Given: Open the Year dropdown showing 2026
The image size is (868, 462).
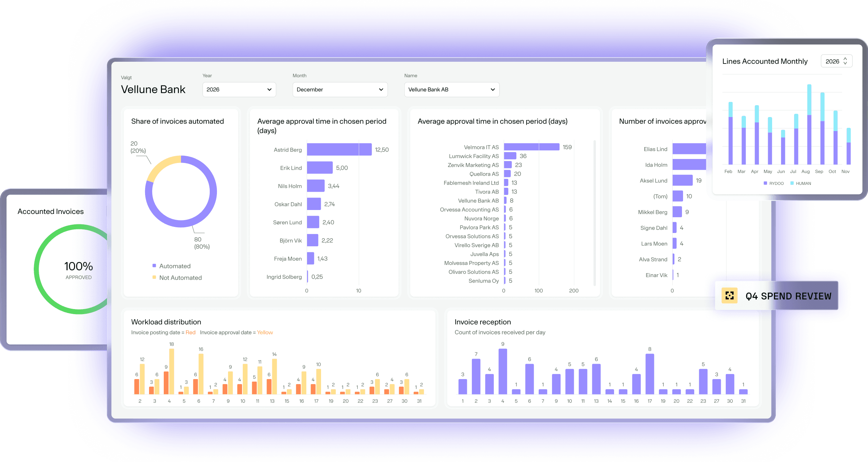Looking at the screenshot, I should (x=239, y=89).
